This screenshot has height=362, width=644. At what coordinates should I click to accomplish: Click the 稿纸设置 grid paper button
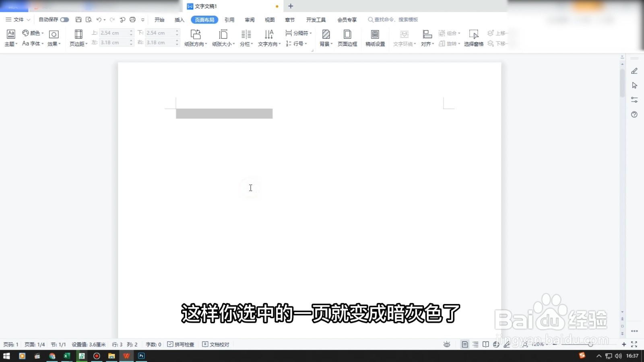point(375,38)
